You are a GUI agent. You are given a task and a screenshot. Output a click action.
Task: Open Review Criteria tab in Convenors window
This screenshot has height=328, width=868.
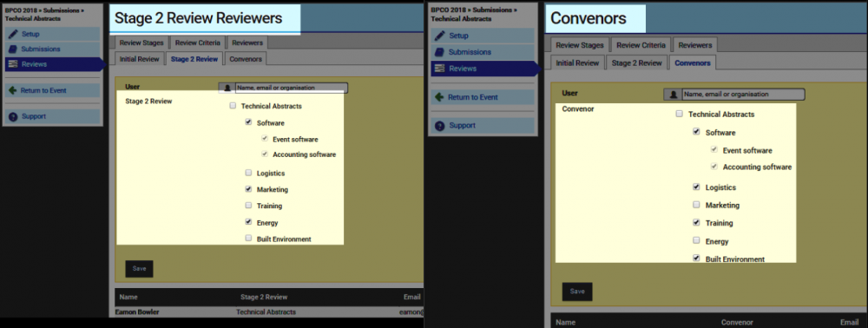click(x=641, y=45)
